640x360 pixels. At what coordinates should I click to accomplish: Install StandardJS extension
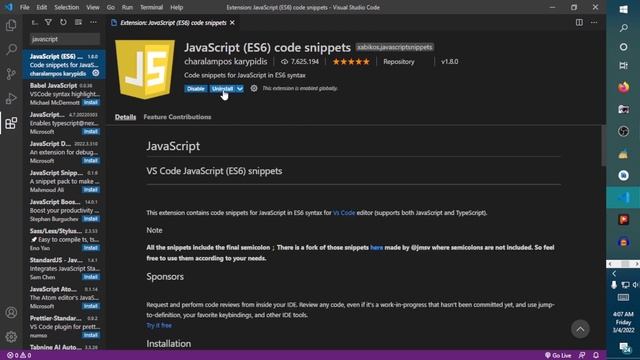tap(91, 277)
